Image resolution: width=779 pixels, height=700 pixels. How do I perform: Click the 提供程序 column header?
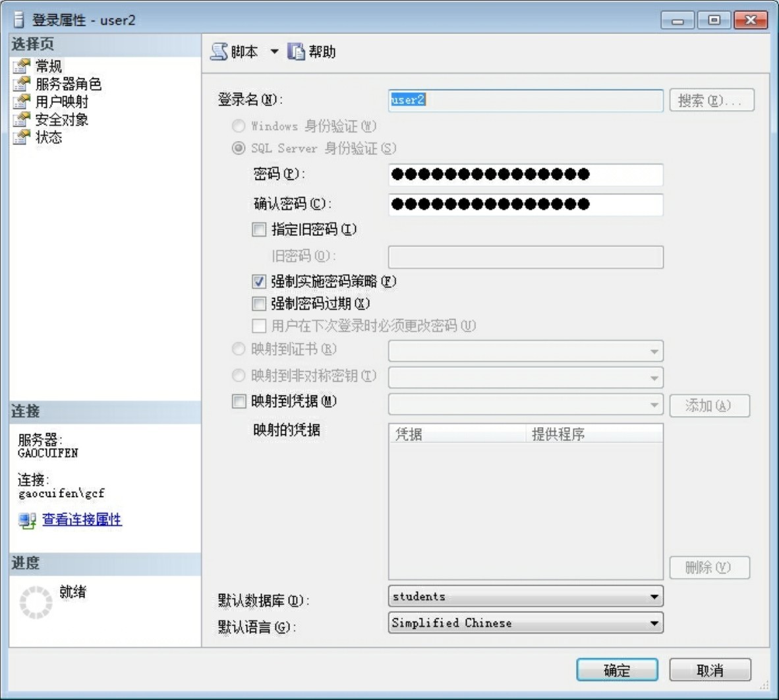point(594,434)
